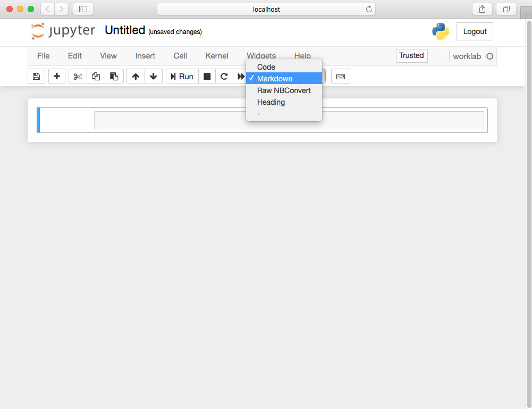The image size is (532, 409).
Task: Open the Kernel menu
Action: (216, 55)
